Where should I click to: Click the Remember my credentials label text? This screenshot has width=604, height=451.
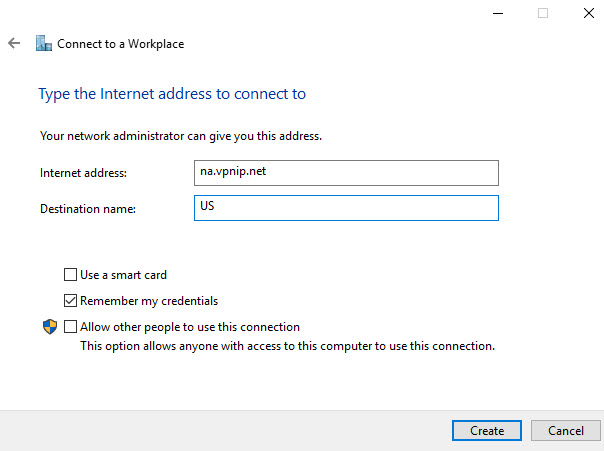pyautogui.click(x=149, y=301)
